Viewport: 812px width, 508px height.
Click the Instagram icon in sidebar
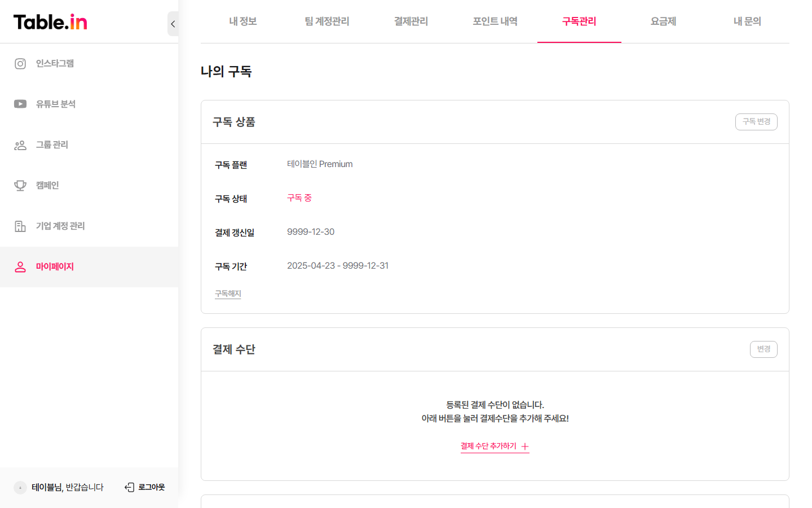tap(20, 64)
